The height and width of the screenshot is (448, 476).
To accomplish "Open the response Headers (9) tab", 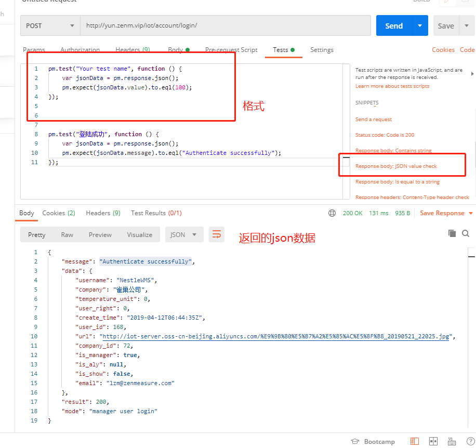I will click(x=103, y=213).
